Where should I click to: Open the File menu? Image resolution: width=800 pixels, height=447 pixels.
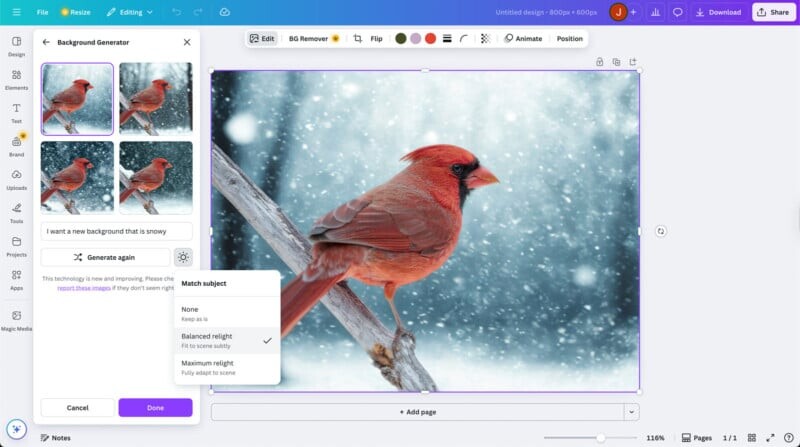[x=42, y=12]
